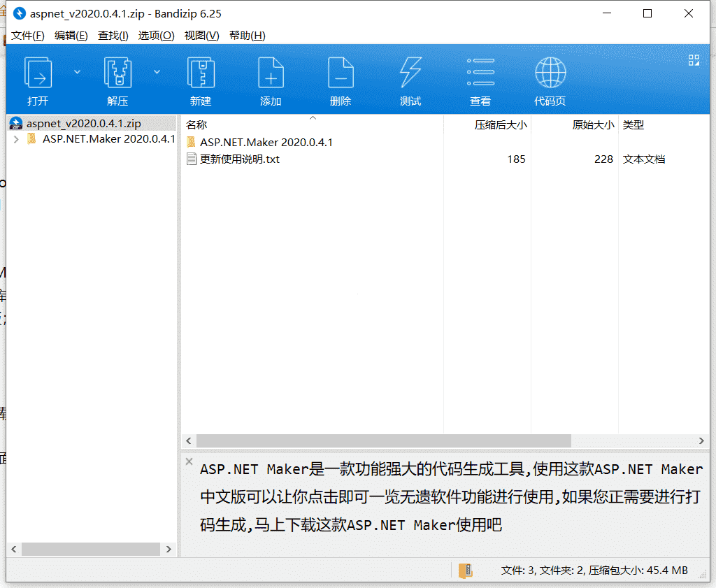The width and height of the screenshot is (716, 588).
Task: Sort by the 类型 column header
Action: pyautogui.click(x=633, y=124)
